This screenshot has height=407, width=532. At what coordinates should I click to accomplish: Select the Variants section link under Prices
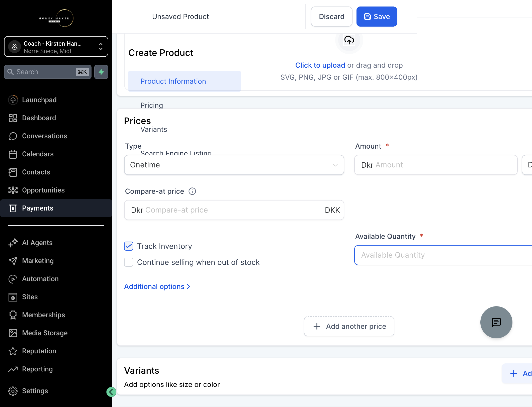tap(154, 129)
